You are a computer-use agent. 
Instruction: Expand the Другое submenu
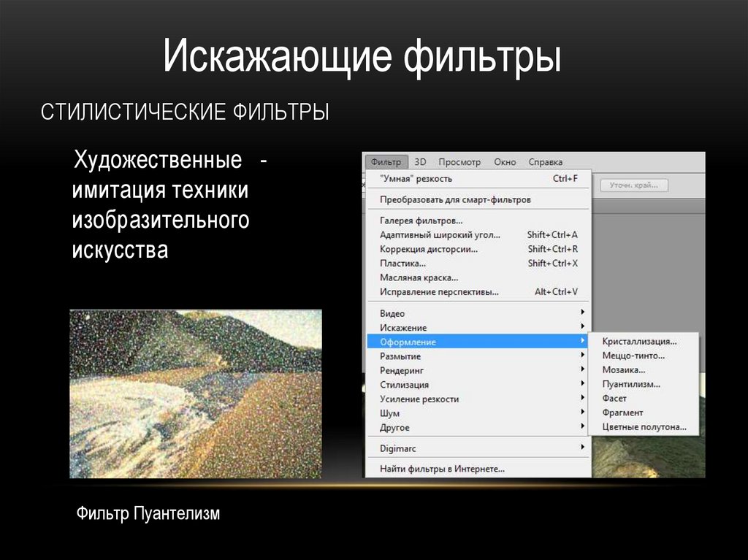point(478,428)
